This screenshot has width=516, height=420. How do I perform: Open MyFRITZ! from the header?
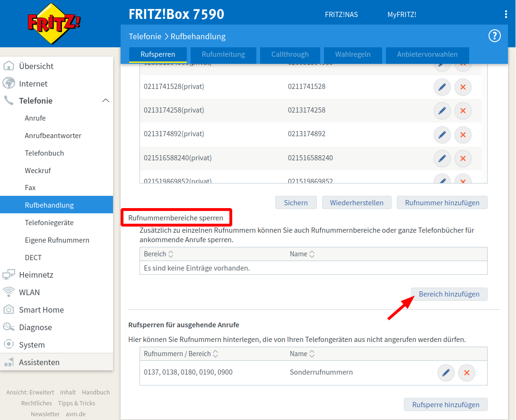(402, 14)
